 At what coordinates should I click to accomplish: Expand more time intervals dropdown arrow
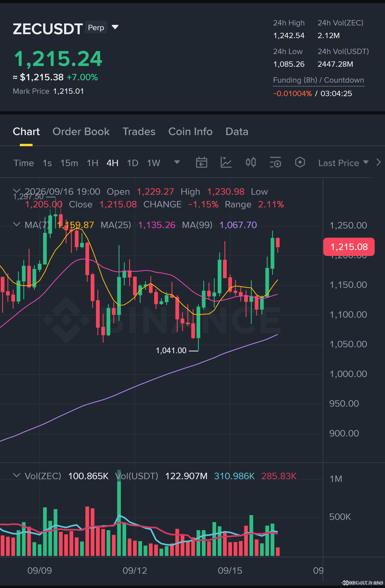click(177, 162)
